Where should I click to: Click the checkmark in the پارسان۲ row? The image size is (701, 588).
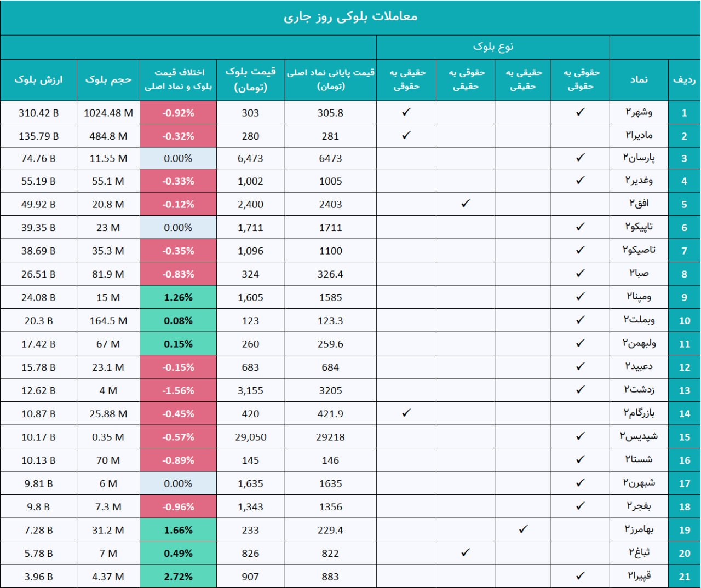point(581,158)
